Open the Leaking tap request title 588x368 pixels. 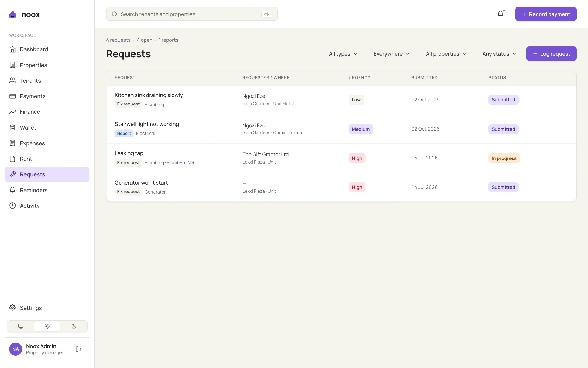129,153
